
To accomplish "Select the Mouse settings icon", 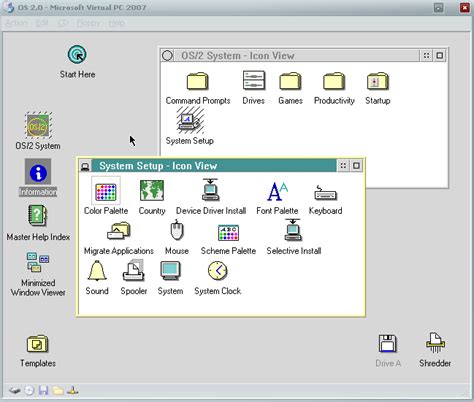I will [177, 230].
